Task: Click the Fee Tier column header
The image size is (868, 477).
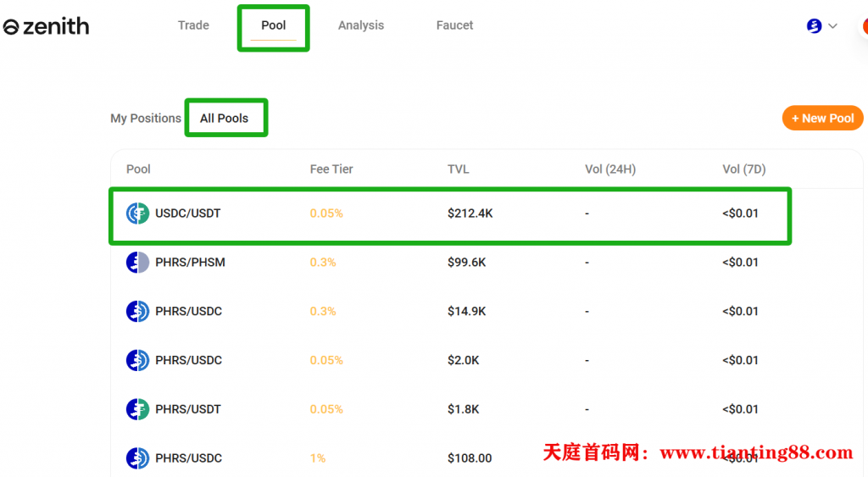Action: [331, 169]
